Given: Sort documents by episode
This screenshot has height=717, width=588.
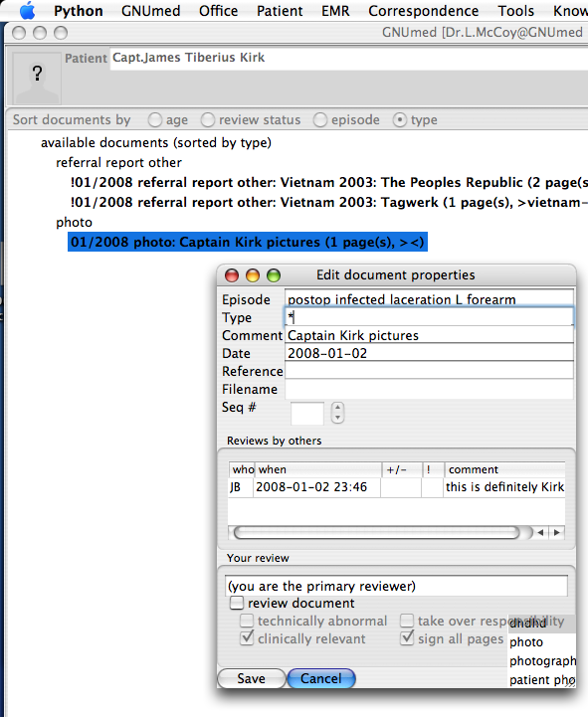Looking at the screenshot, I should 320,119.
